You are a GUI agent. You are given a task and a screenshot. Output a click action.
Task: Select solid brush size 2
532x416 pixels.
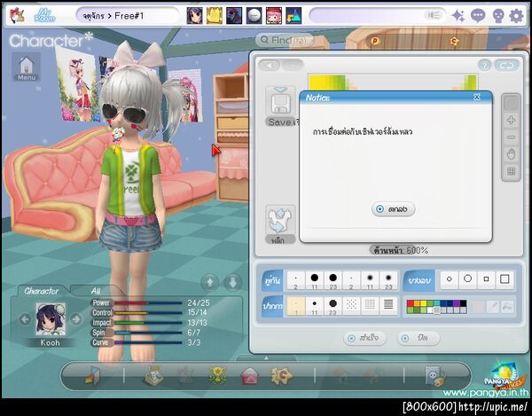point(296,280)
